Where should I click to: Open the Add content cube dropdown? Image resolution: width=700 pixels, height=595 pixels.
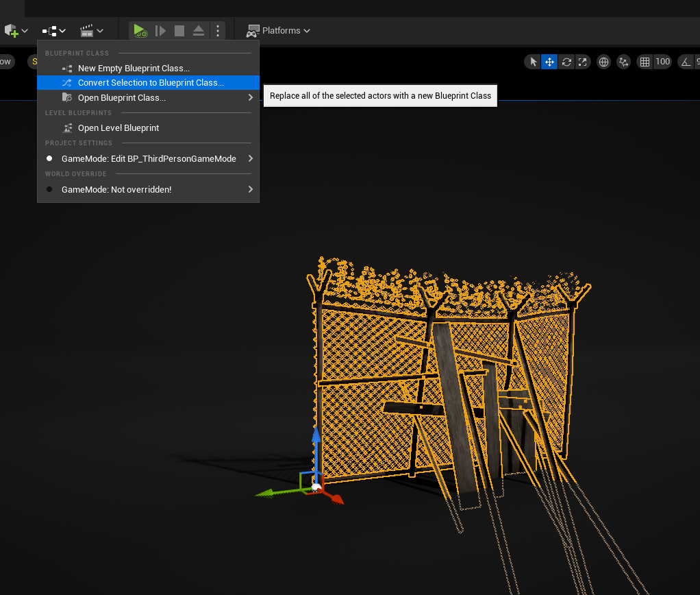[x=16, y=31]
